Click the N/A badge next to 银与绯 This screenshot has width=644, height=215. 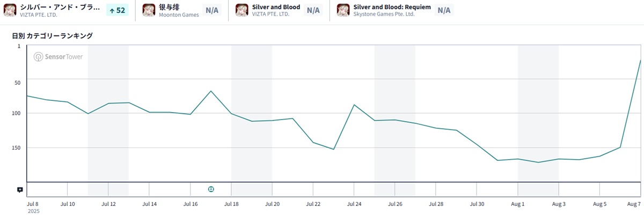click(x=212, y=10)
